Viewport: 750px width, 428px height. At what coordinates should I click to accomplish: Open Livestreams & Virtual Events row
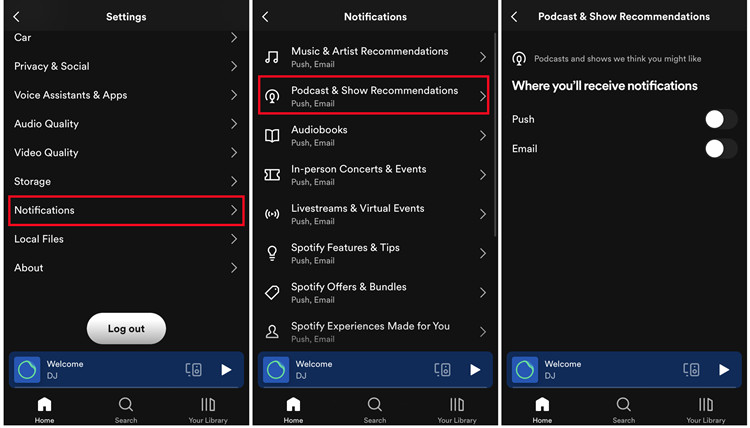pyautogui.click(x=374, y=214)
